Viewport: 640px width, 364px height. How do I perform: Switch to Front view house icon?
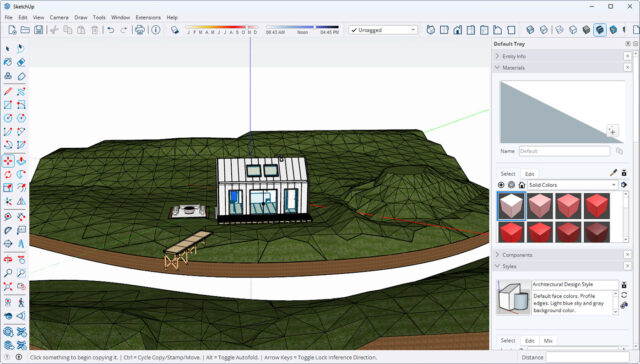click(x=457, y=30)
